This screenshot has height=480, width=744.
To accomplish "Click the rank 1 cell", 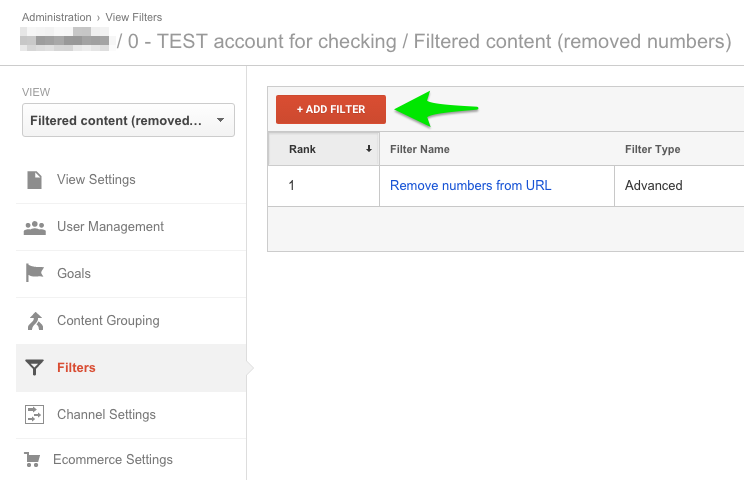I will 324,185.
